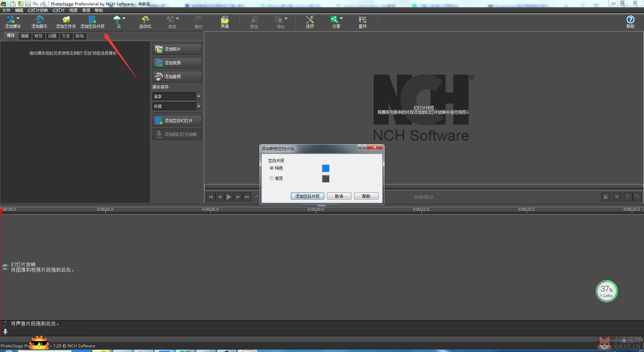Open the 文件 menu
Viewport: 644px width, 352px height.
[x=6, y=10]
